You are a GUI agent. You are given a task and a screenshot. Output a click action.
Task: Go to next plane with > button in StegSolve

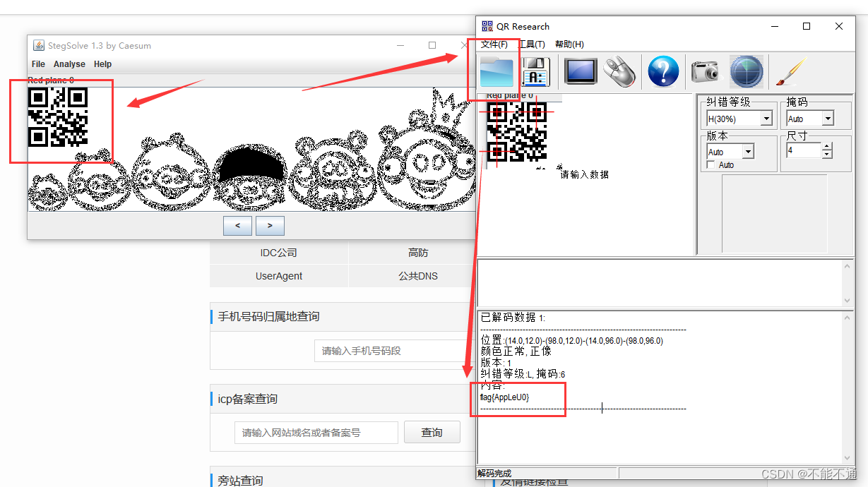click(270, 226)
